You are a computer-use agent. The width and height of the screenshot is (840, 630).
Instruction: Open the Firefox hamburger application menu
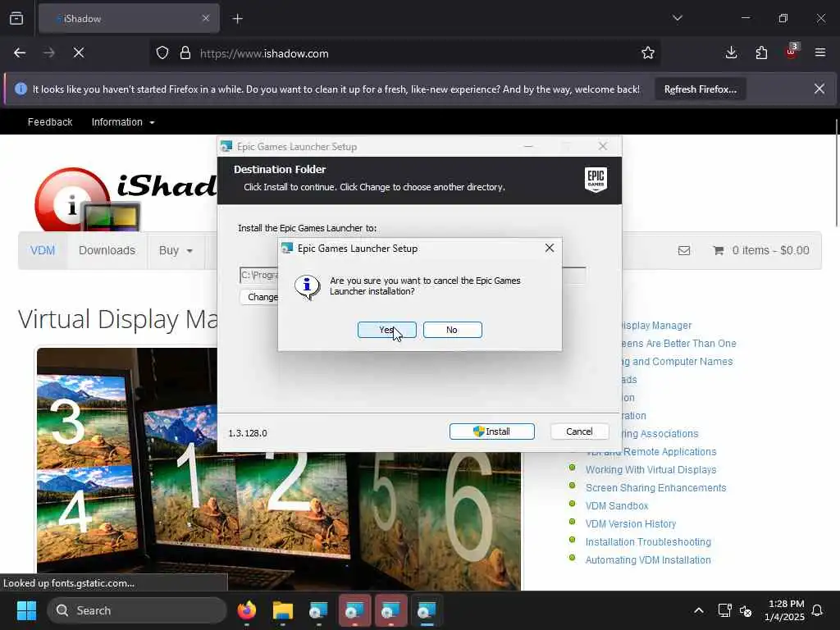(x=820, y=52)
